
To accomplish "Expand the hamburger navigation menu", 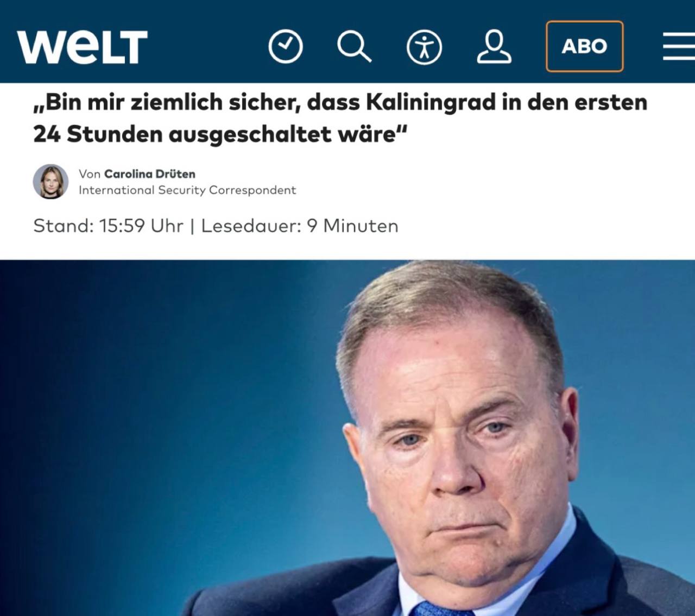I will (x=679, y=46).
